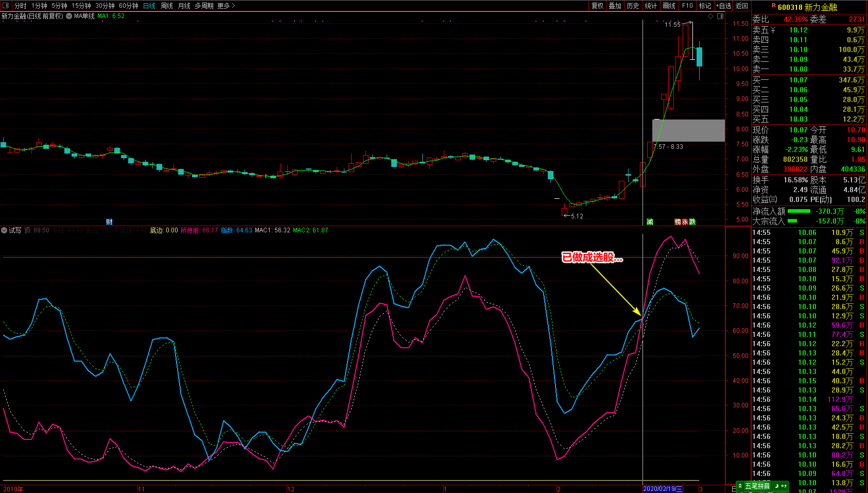This screenshot has height=493, width=868.
Task: Click the 涨幅 value -2.23%
Action: 797,150
